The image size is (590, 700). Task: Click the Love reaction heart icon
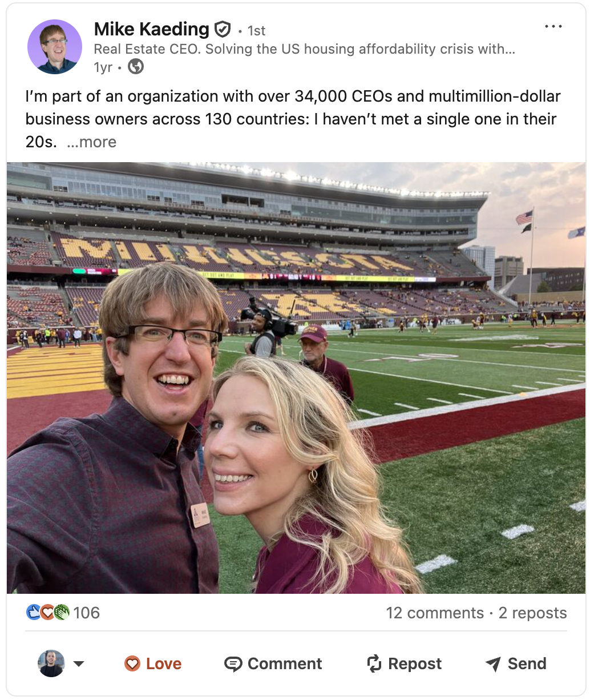(x=132, y=663)
